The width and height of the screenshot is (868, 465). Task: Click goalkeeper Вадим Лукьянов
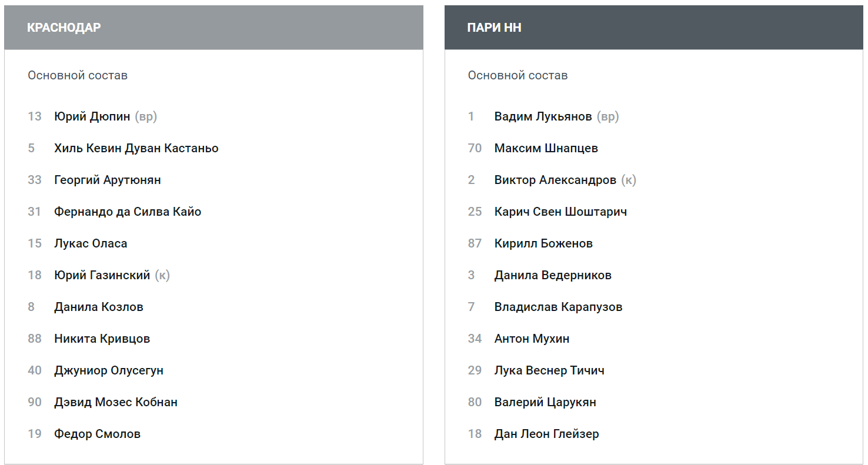point(543,116)
